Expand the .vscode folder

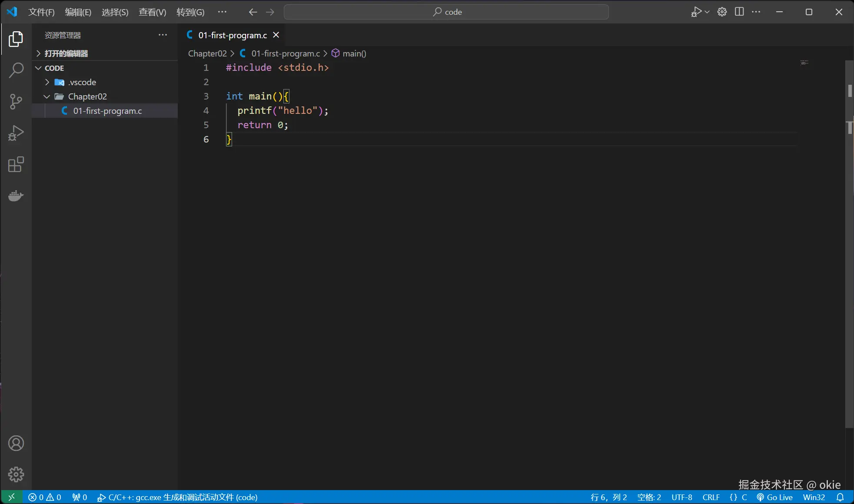tap(82, 82)
